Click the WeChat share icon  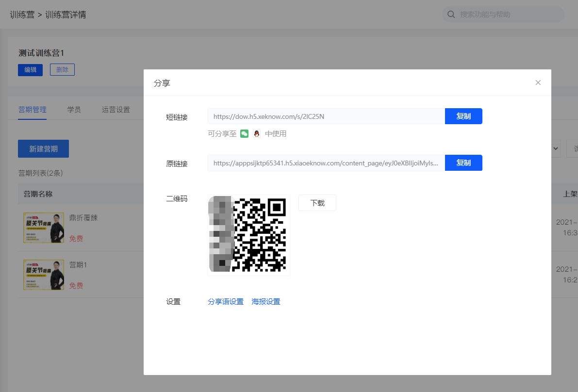point(245,134)
